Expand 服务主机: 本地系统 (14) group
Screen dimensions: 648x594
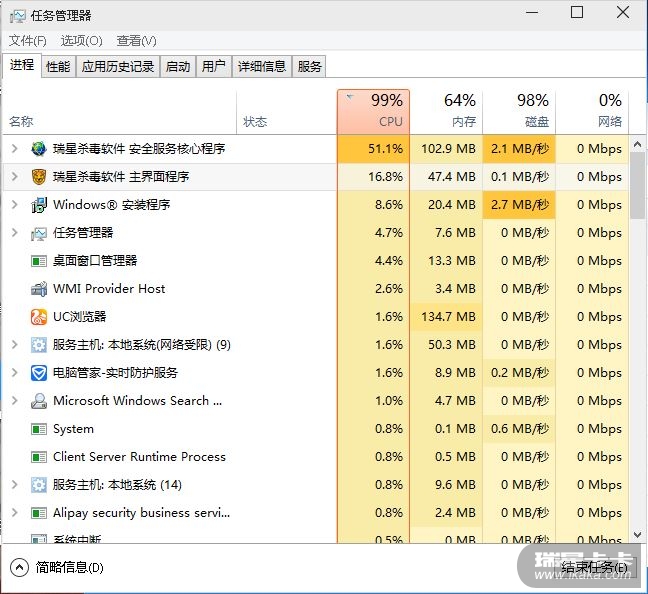14,484
